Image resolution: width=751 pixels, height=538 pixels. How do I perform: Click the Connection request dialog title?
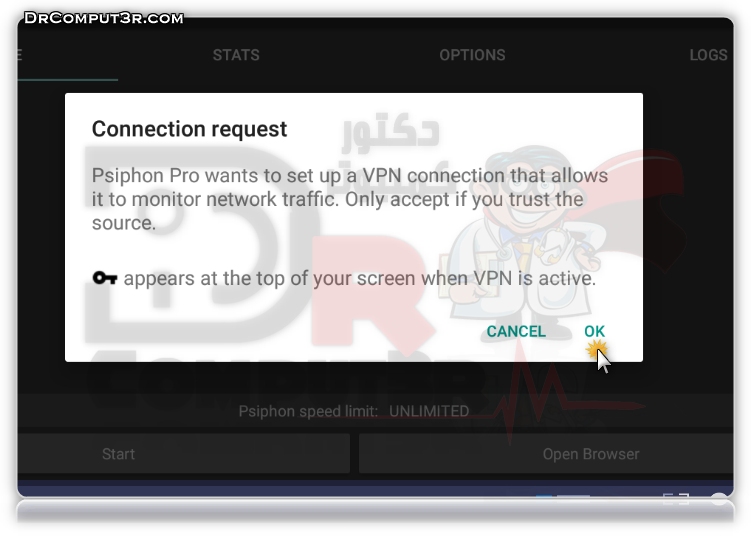click(x=189, y=129)
